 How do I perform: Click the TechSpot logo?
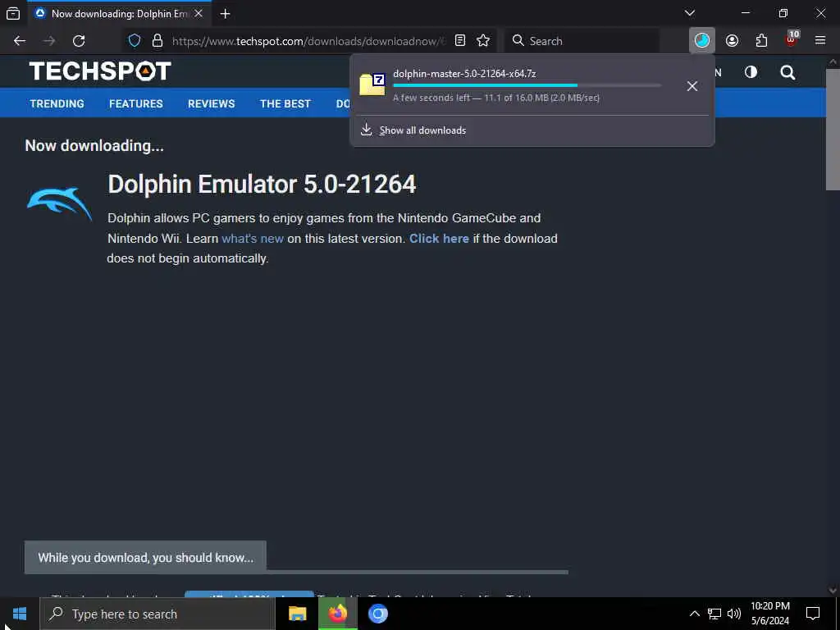coord(100,71)
